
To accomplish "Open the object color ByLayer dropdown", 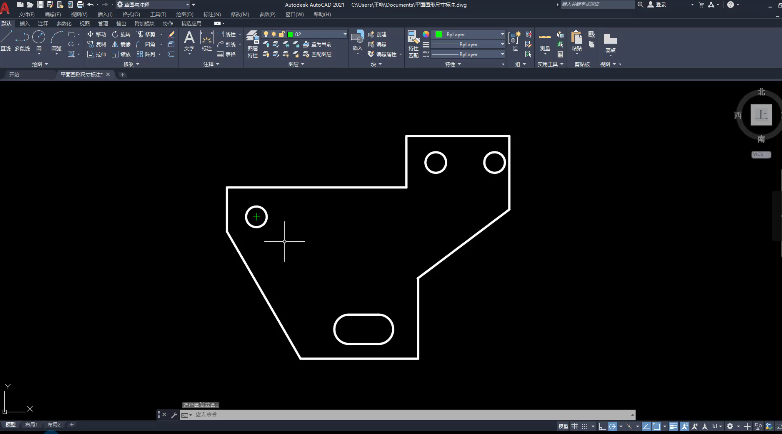I will click(x=502, y=34).
